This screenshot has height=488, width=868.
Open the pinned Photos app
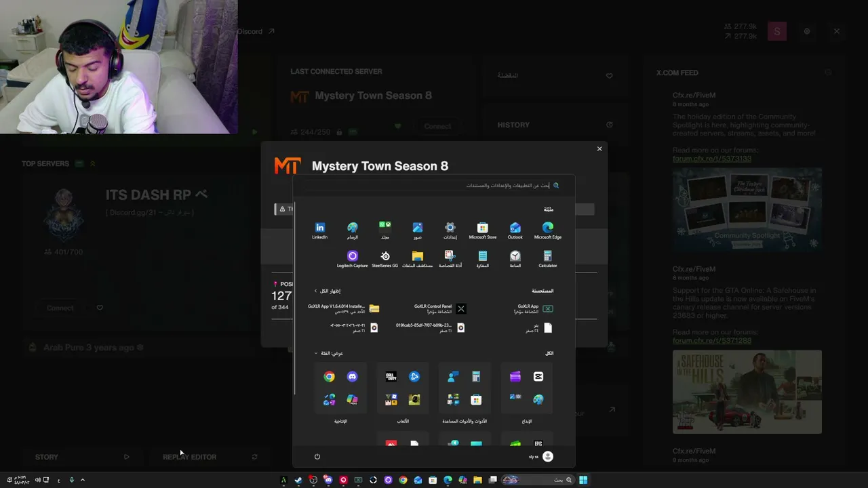pyautogui.click(x=418, y=230)
